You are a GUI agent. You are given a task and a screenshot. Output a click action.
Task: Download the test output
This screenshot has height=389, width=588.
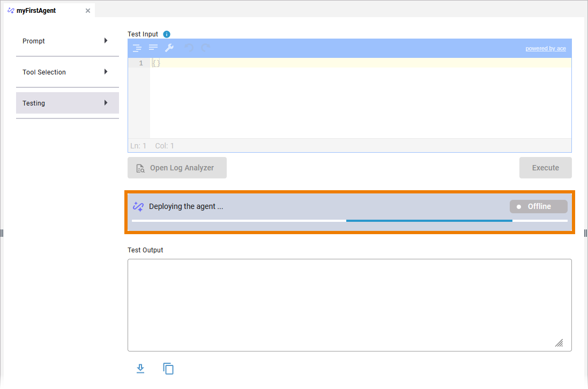(140, 369)
